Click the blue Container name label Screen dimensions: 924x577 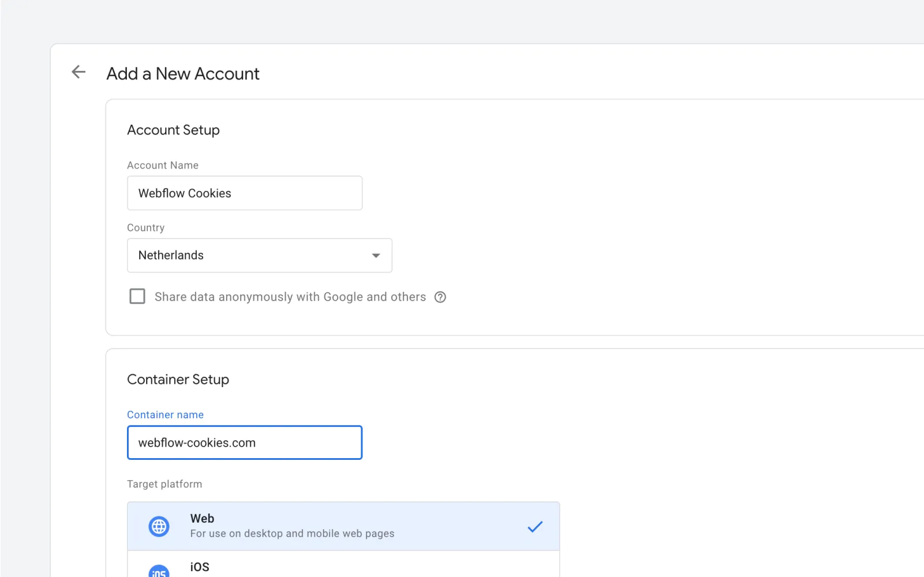(x=165, y=415)
